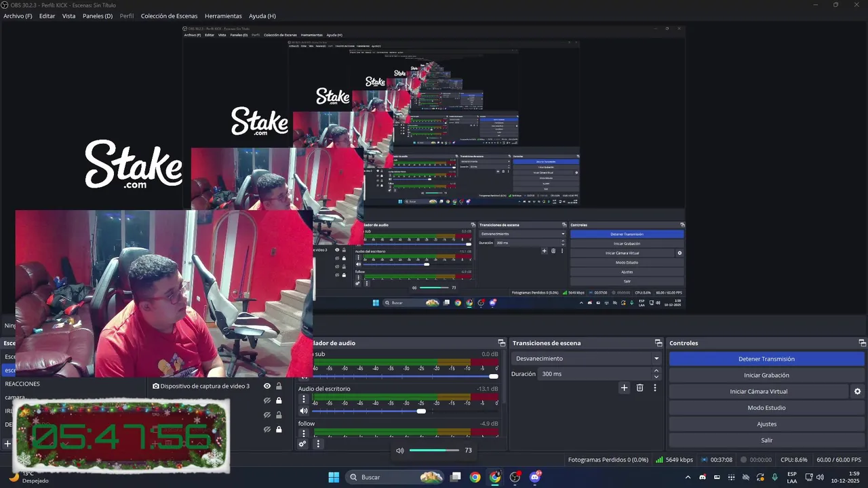This screenshot has width=868, height=488.
Task: Open the follow channel three-dot menu
Action: click(x=304, y=434)
